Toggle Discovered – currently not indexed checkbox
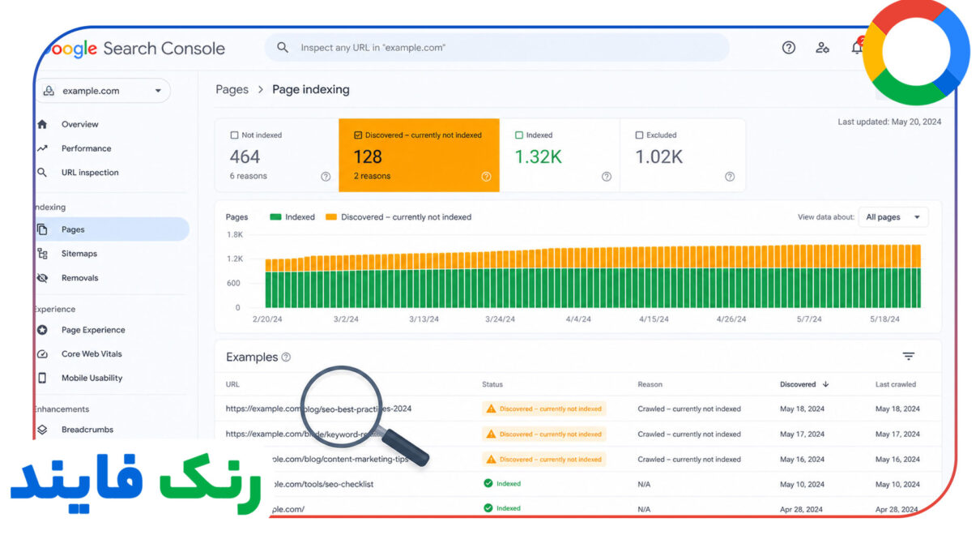The width and height of the screenshot is (980, 535). coord(358,135)
